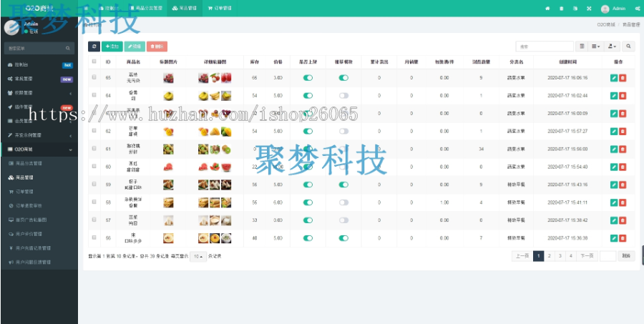Check the checkbox for row ID 59
Image resolution: width=644 pixels, height=324 pixels.
[x=94, y=184]
